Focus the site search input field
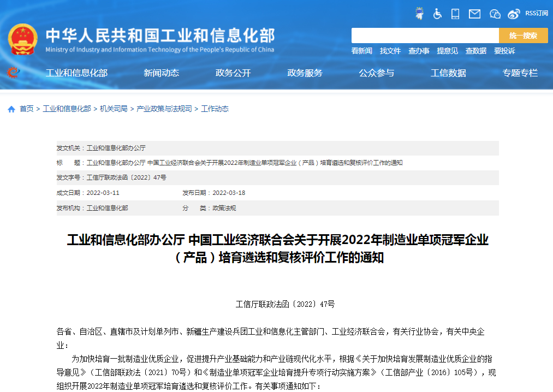Screen dimensions: 553x392 click(x=425, y=35)
